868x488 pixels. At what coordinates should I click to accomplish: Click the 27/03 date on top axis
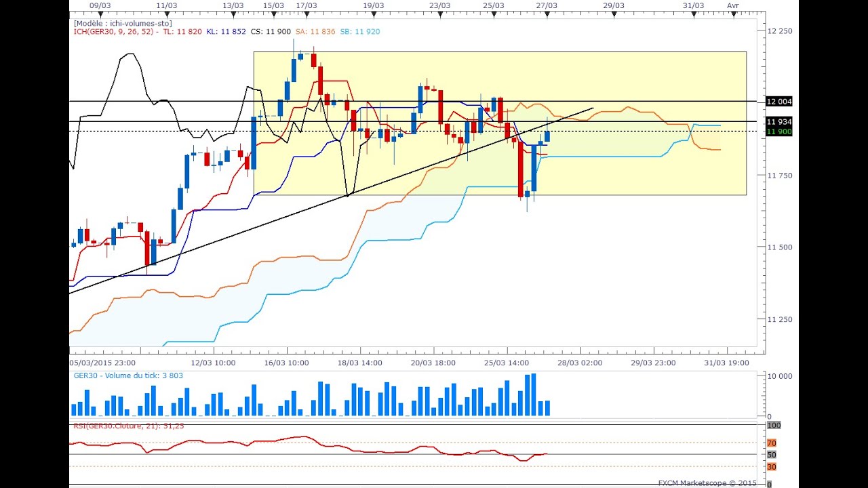tap(547, 5)
